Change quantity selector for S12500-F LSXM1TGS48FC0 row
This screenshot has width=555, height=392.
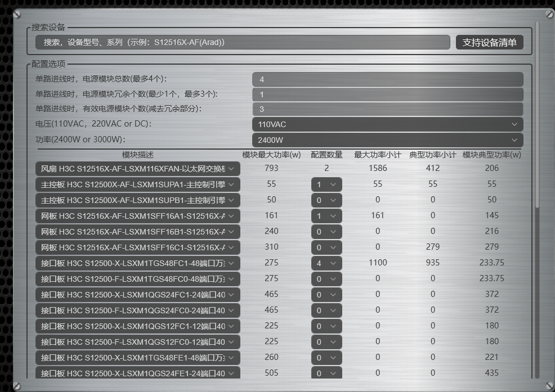click(x=326, y=279)
